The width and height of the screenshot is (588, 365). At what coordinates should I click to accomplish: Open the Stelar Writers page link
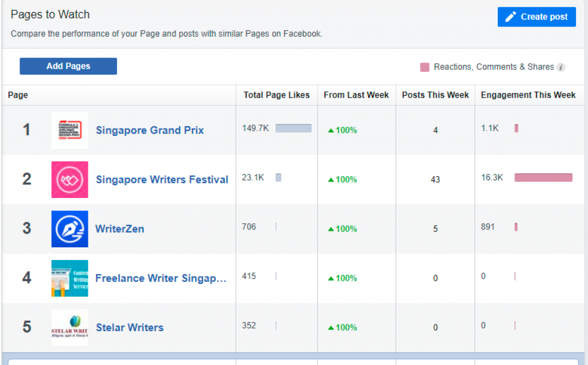129,328
